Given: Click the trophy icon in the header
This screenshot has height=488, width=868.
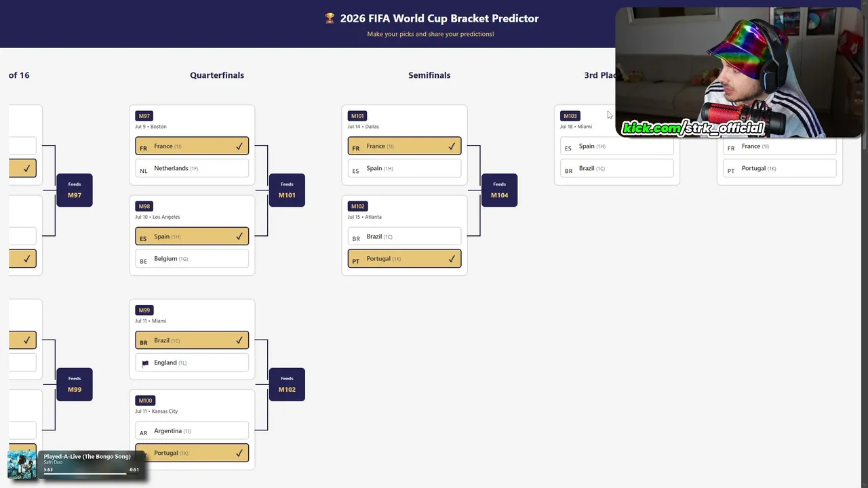Looking at the screenshot, I should coord(330,18).
